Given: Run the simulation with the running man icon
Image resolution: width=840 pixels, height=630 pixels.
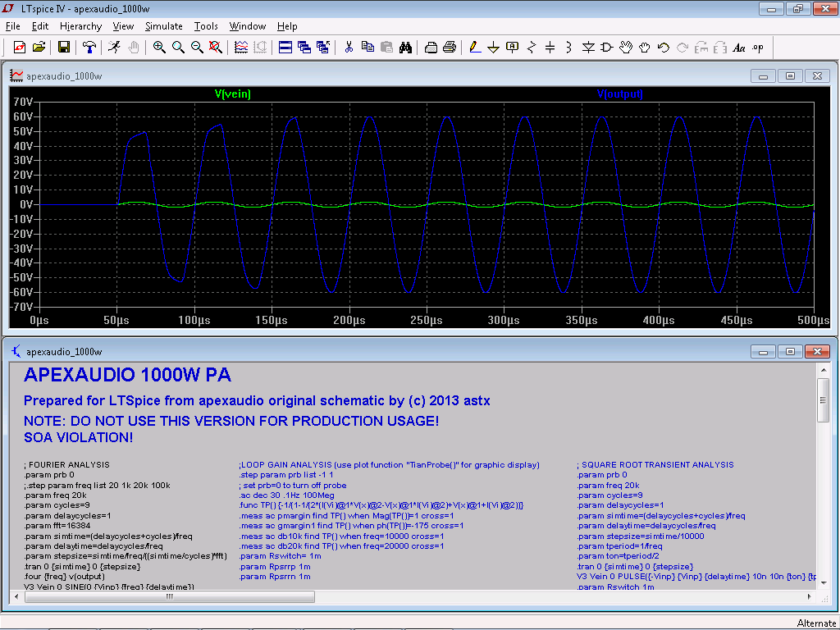Looking at the screenshot, I should point(114,48).
